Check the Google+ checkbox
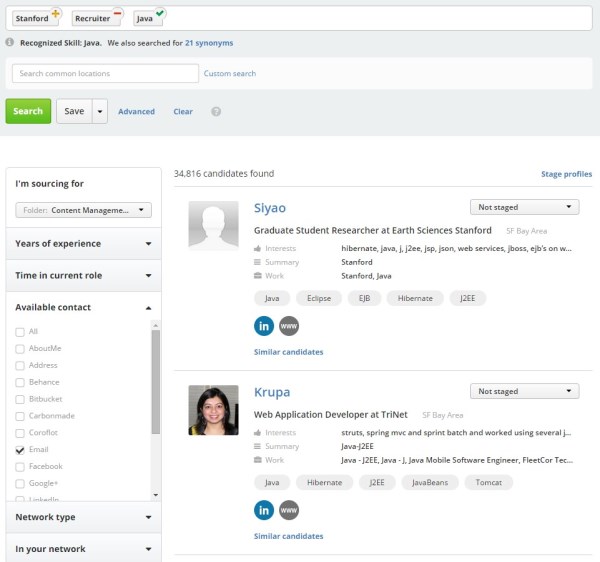The image size is (600, 562). [x=20, y=484]
